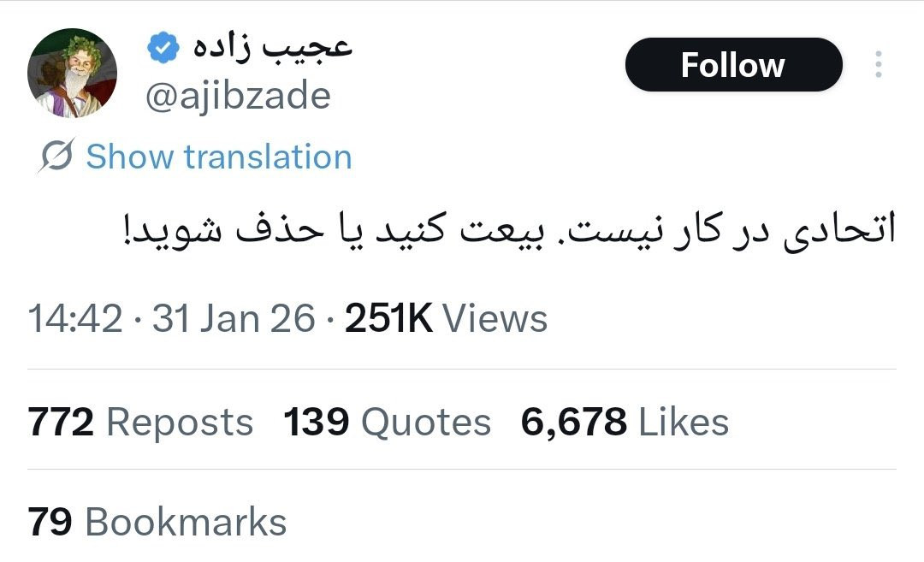This screenshot has height=562, width=924.
Task: View the 6,678 Likes list
Action: (x=625, y=423)
